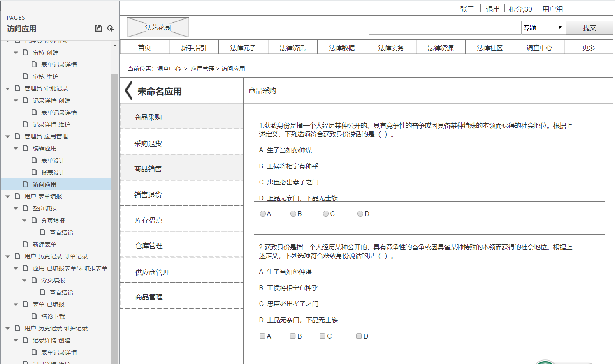Open the 新手指引 navigation tab

[x=194, y=47]
